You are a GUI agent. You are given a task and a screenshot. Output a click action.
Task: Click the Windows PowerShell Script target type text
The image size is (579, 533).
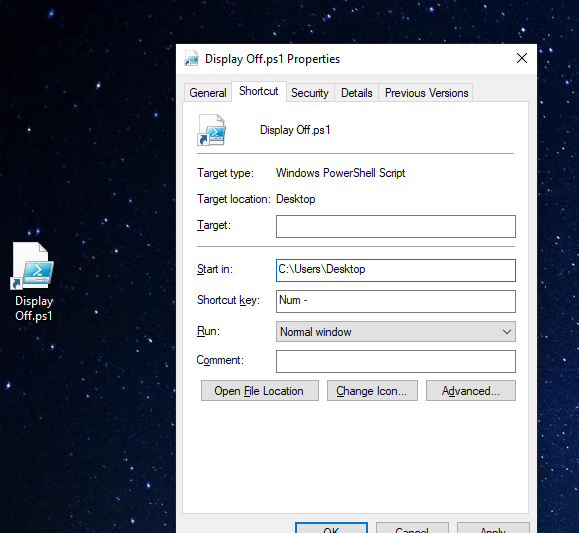click(x=340, y=173)
